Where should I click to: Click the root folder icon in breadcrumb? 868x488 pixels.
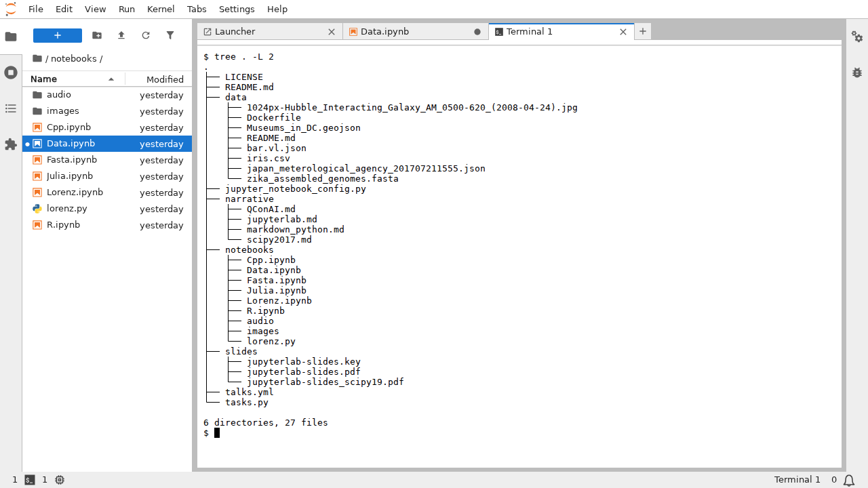tap(37, 58)
